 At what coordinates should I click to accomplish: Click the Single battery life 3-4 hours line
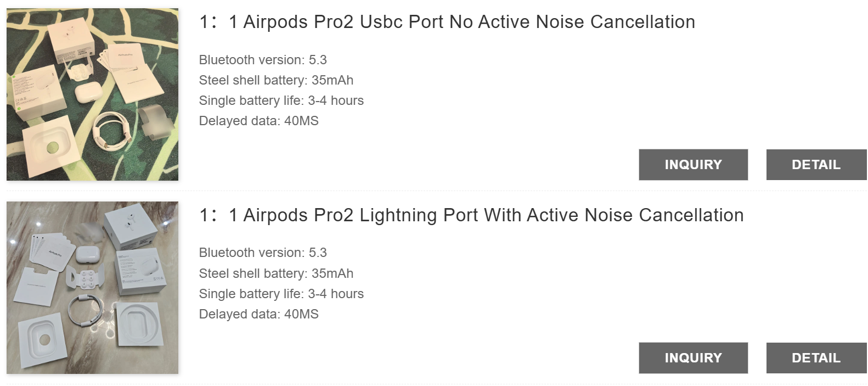[x=281, y=100]
